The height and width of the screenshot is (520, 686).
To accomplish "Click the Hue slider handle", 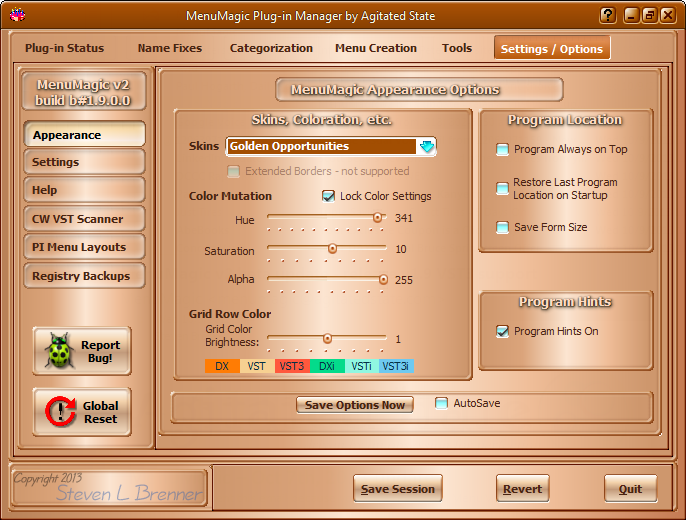I will click(378, 217).
